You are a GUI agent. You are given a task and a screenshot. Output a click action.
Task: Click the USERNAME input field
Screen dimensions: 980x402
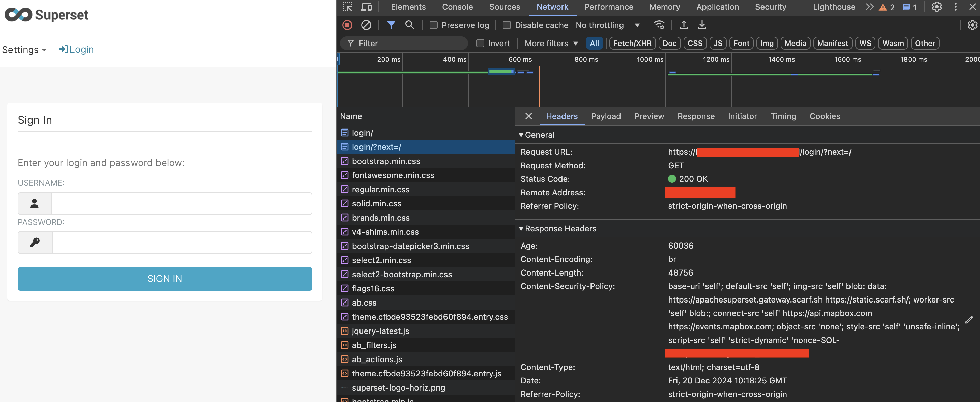click(x=181, y=203)
